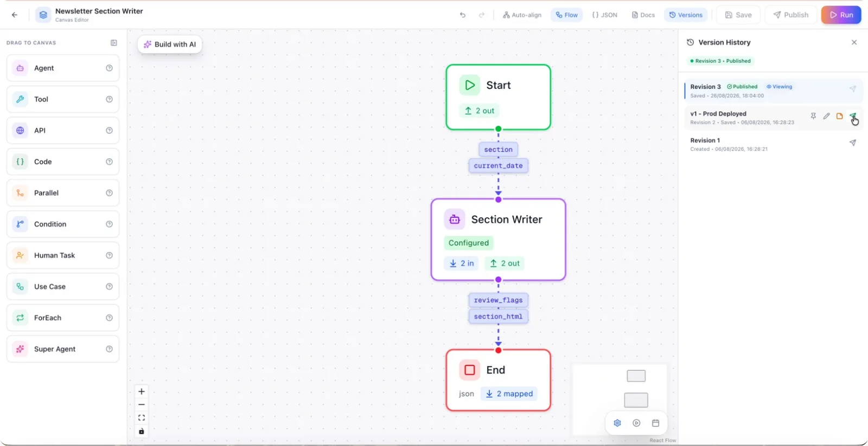Select the End node

point(499,380)
